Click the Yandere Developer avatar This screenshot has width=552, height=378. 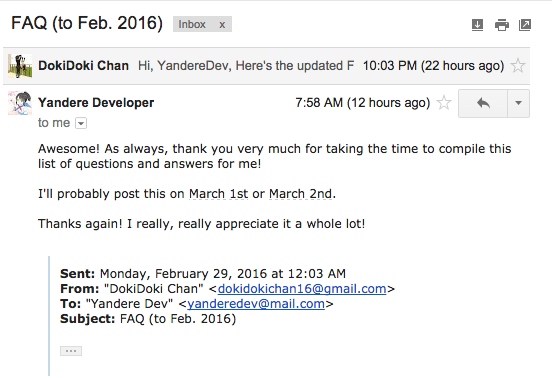[x=20, y=103]
